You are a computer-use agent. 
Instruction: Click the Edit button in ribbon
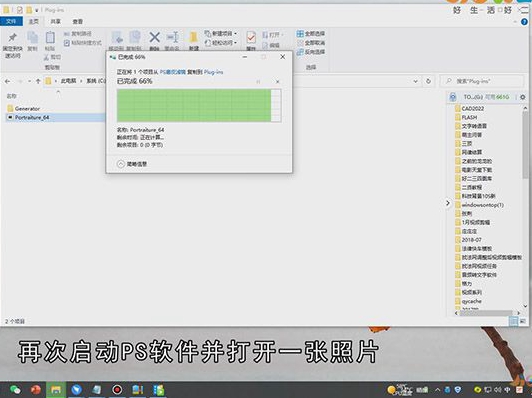pyautogui.click(x=271, y=45)
